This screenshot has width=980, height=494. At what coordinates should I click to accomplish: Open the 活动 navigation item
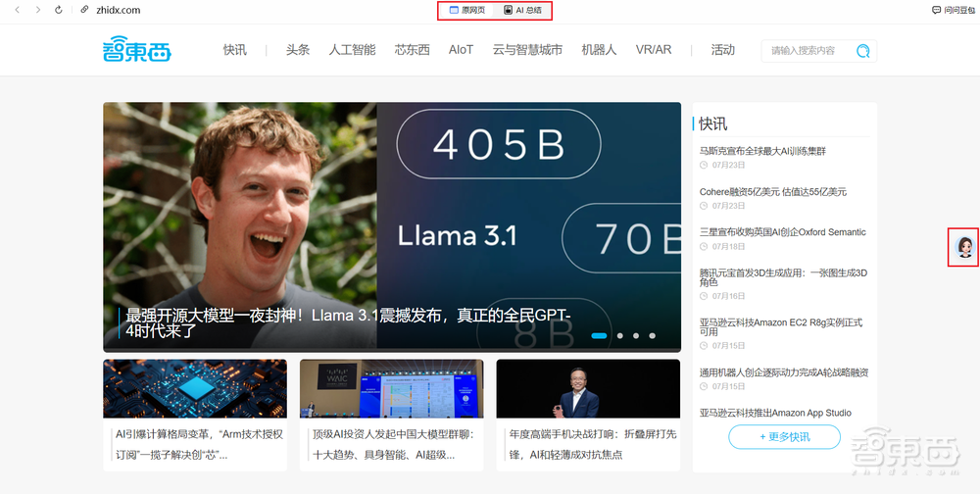click(x=723, y=50)
